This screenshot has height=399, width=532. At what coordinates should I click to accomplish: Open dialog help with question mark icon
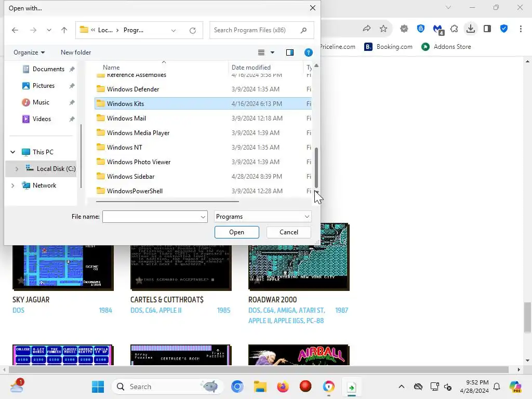click(309, 52)
